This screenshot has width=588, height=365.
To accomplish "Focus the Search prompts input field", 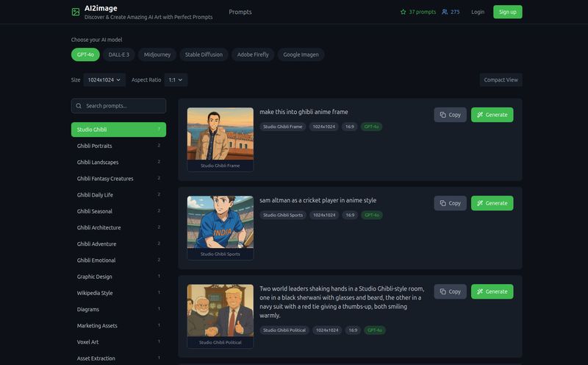I will 118,106.
